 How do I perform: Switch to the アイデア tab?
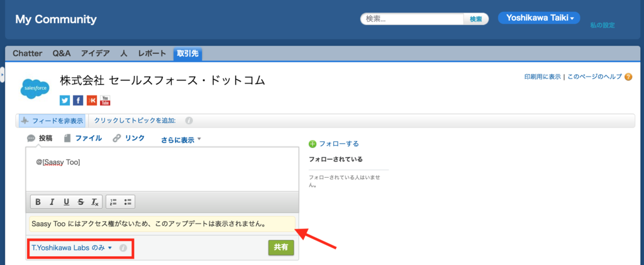[x=96, y=53]
